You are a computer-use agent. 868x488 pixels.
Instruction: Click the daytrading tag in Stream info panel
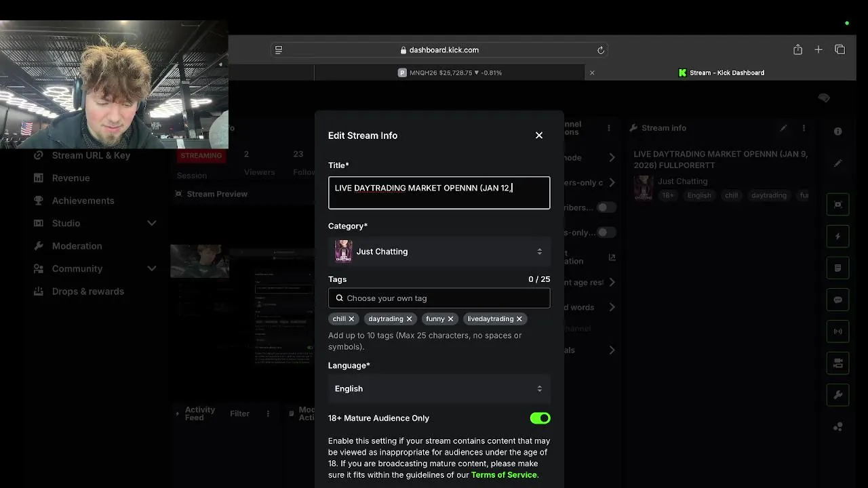(769, 195)
